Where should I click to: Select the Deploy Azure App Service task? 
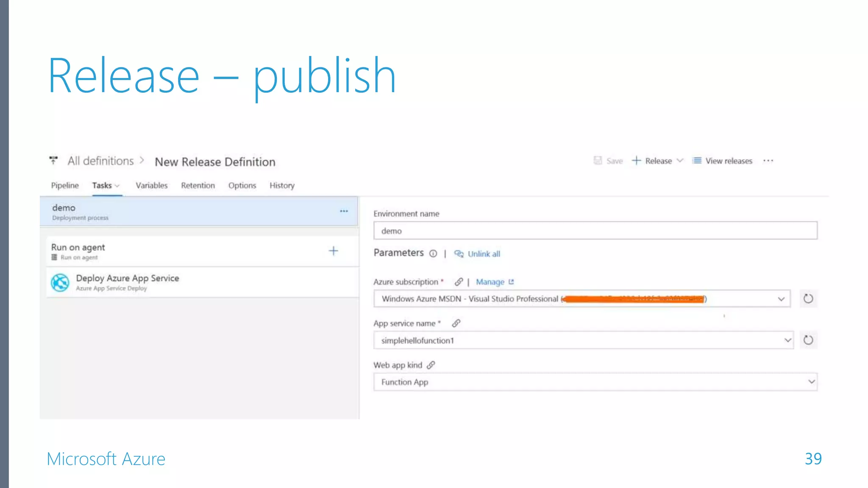click(202, 282)
